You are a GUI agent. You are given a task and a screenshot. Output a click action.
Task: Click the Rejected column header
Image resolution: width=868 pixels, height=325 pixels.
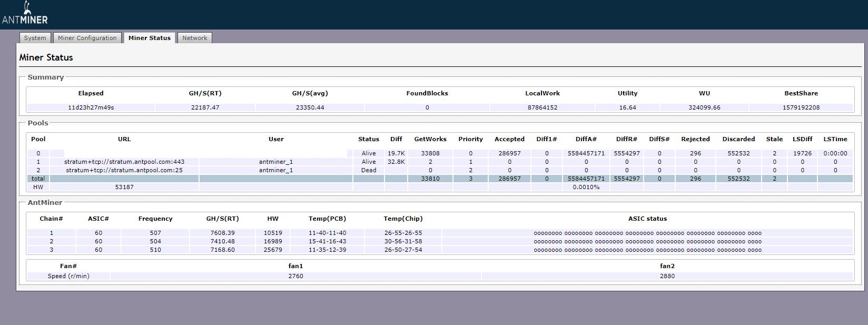(x=695, y=139)
